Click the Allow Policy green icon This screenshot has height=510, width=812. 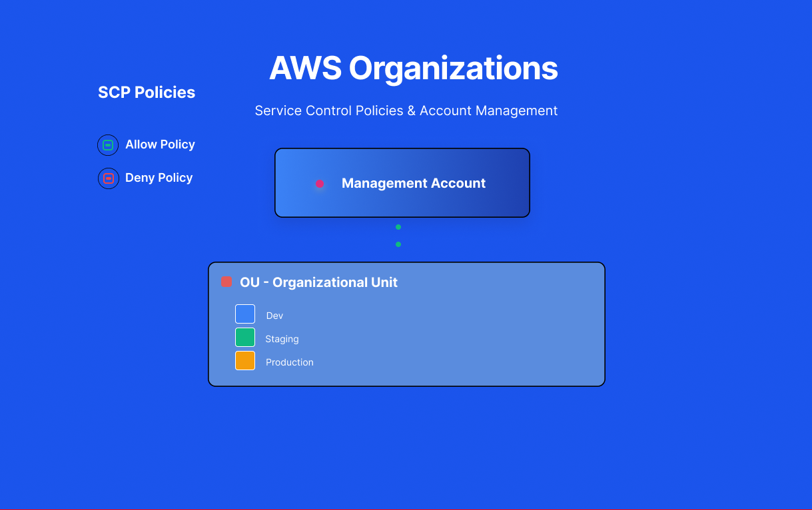click(108, 145)
